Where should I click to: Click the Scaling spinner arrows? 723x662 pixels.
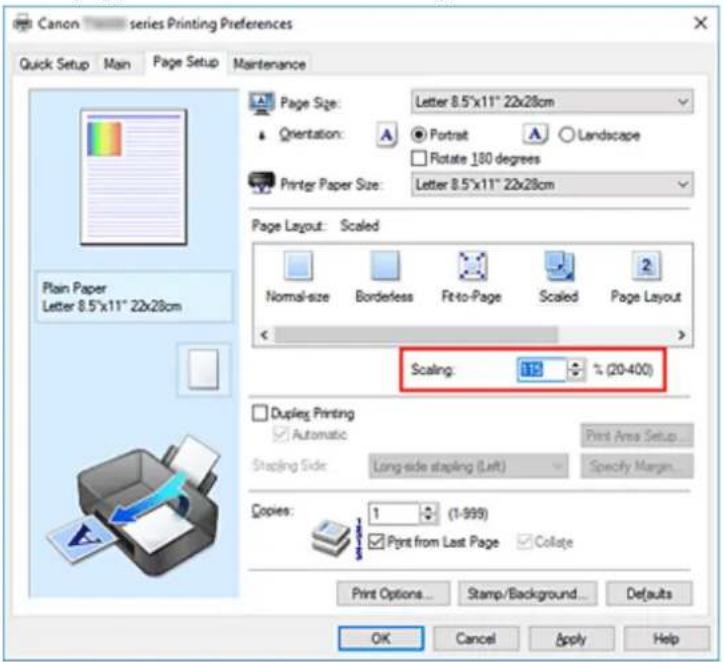coord(575,369)
